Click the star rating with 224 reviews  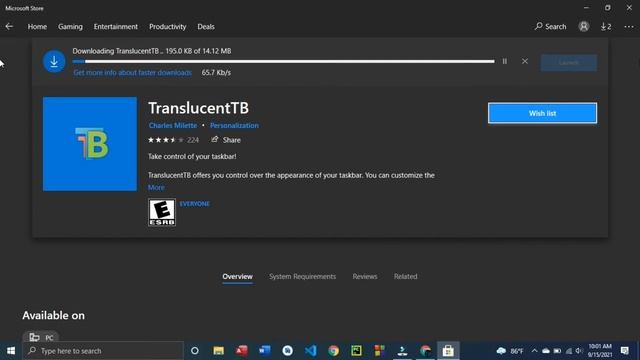click(173, 140)
